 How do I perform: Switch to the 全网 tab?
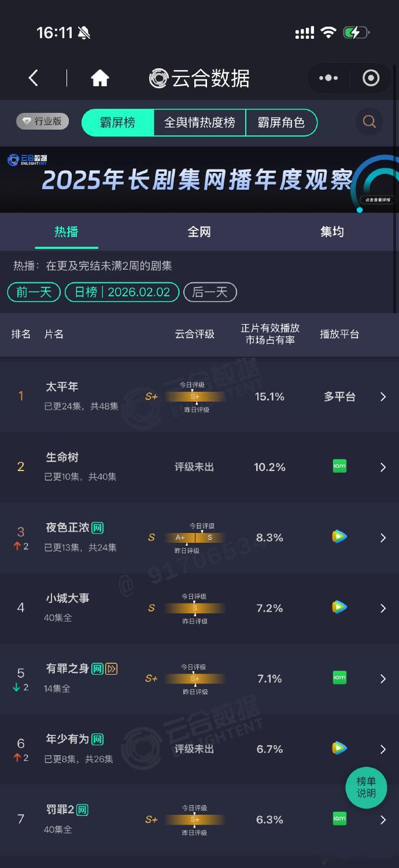click(199, 231)
